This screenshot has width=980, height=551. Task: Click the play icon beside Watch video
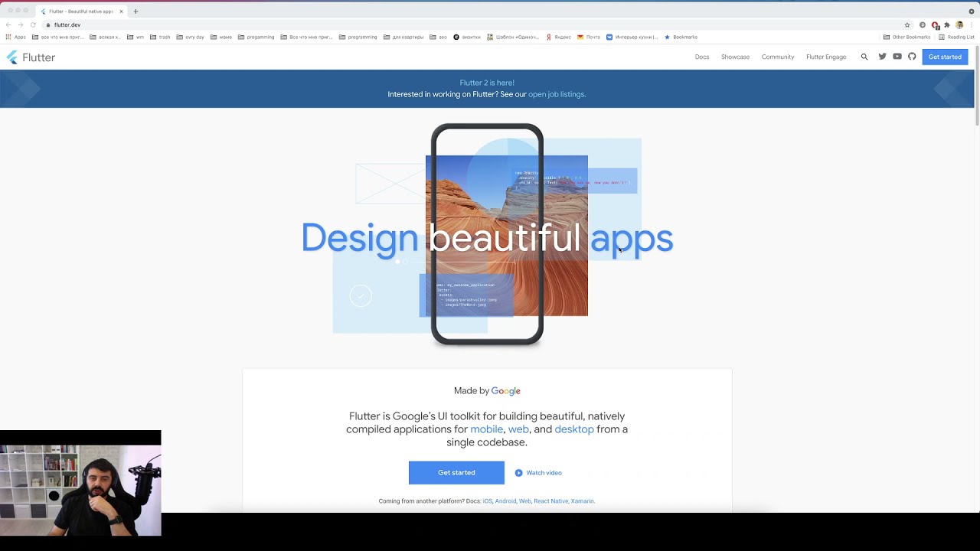518,473
